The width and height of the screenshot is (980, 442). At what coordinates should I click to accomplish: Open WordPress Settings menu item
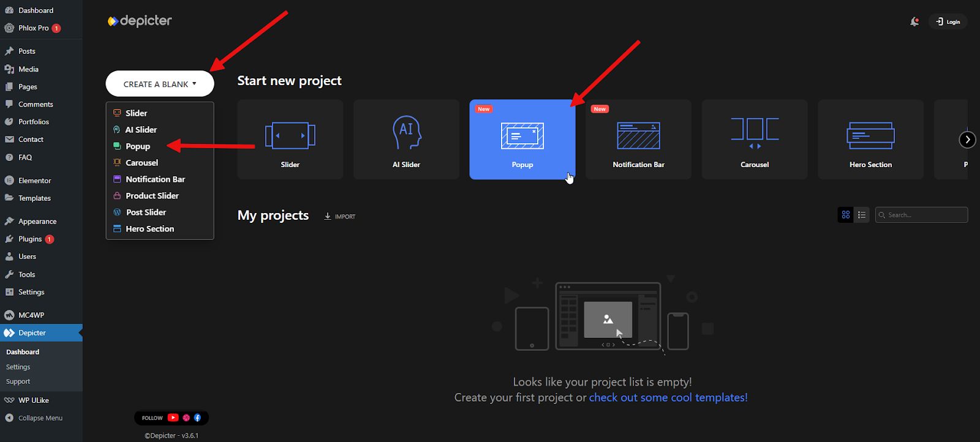pos(41,292)
